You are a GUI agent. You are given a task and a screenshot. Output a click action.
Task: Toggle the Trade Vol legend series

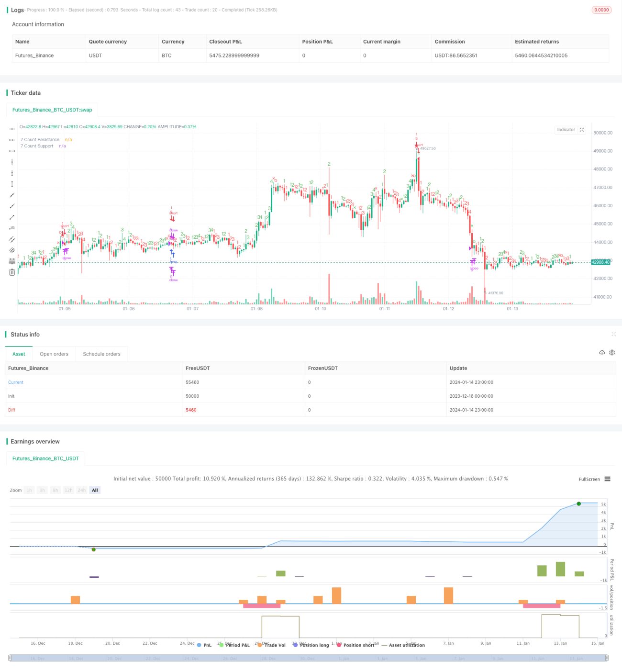271,645
